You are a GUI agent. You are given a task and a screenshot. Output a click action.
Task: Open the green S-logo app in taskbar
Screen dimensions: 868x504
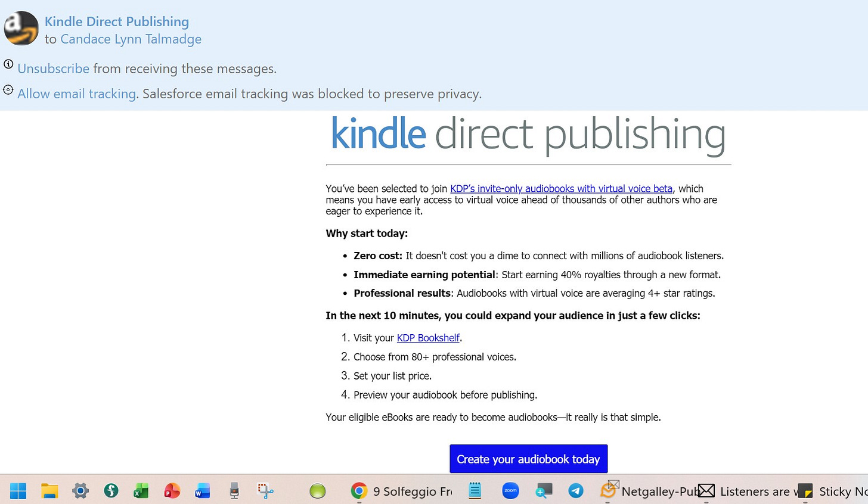pyautogui.click(x=111, y=491)
